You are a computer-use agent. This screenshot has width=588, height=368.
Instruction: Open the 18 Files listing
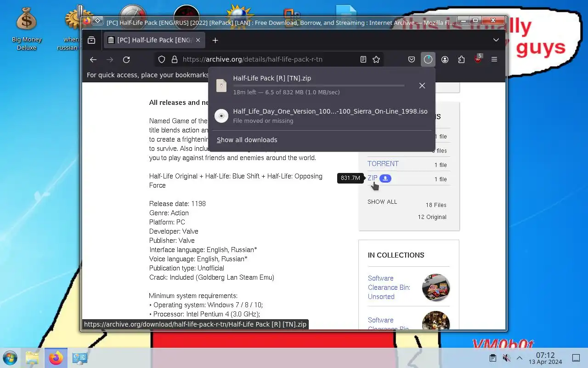[x=436, y=205]
